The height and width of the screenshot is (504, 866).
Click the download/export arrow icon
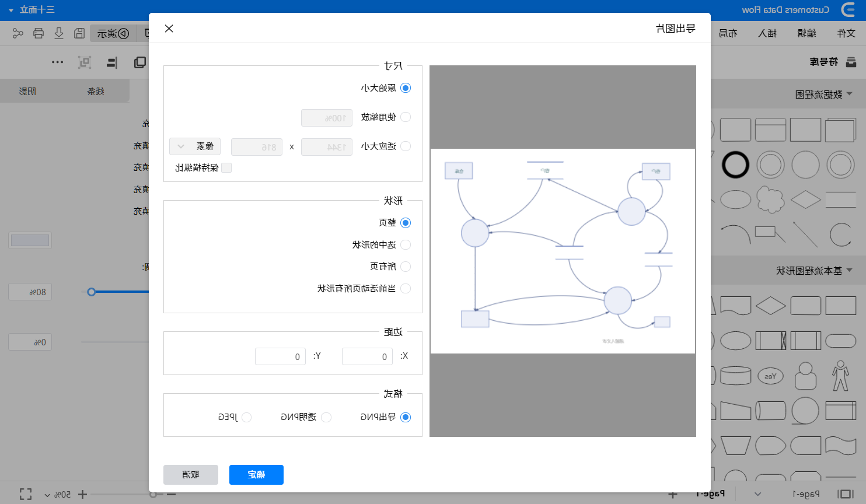coord(59,33)
